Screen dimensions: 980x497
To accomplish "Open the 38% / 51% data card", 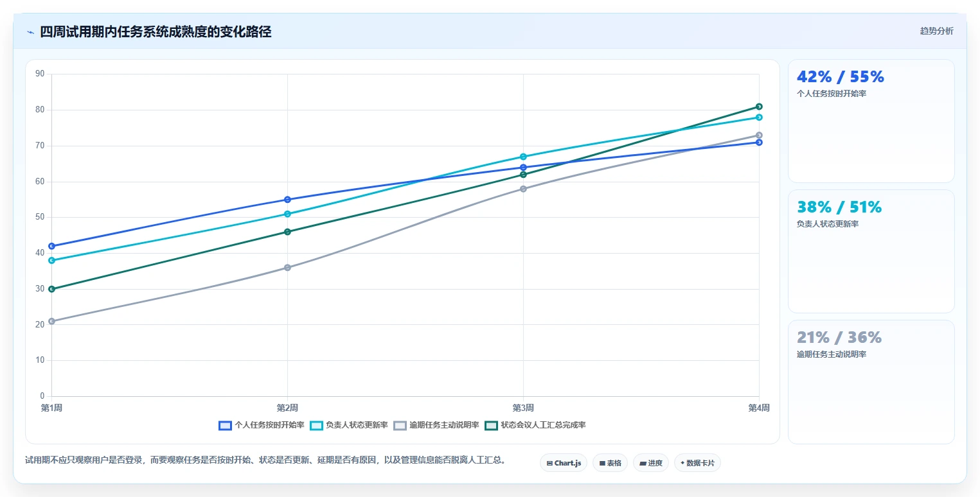I will pos(871,251).
